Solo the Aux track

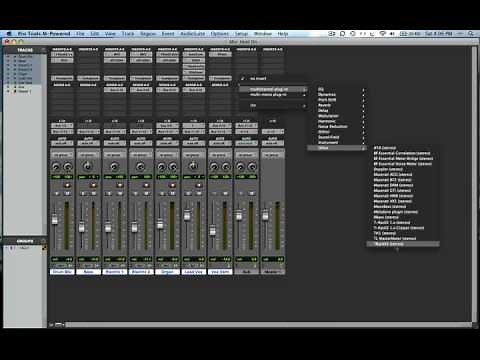tap(241, 193)
